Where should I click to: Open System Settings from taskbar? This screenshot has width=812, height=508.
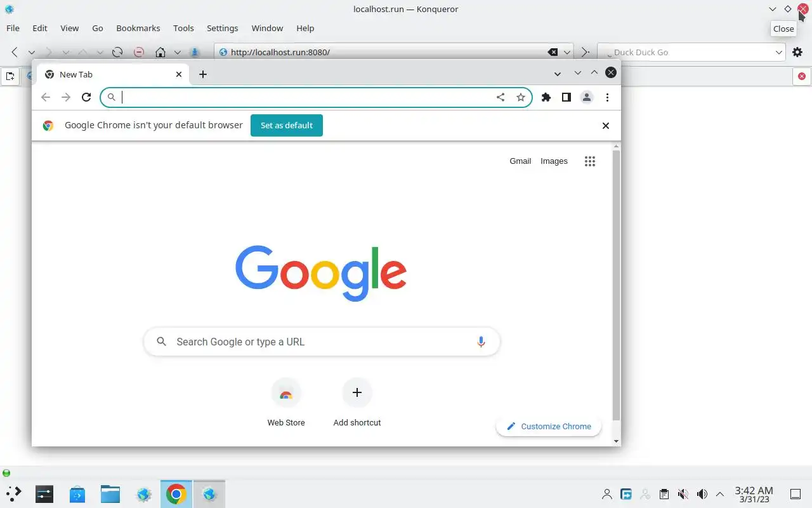pyautogui.click(x=44, y=493)
